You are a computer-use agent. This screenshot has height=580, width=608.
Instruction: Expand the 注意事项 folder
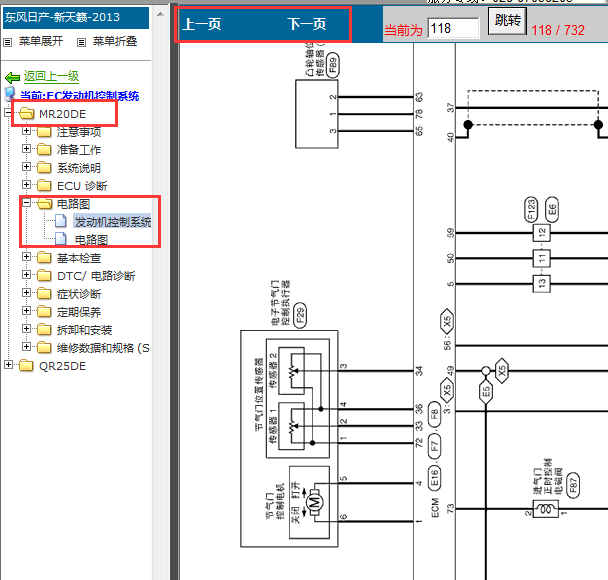[26, 131]
